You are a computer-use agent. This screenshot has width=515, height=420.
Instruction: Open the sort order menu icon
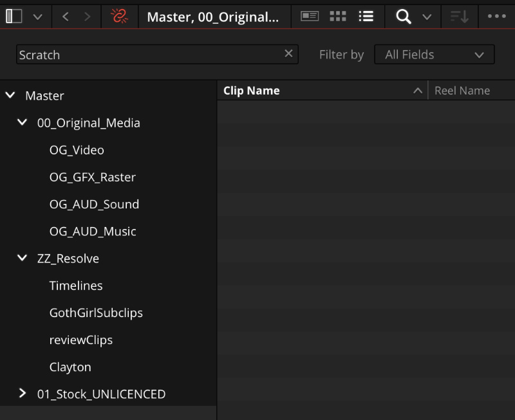[x=459, y=17]
